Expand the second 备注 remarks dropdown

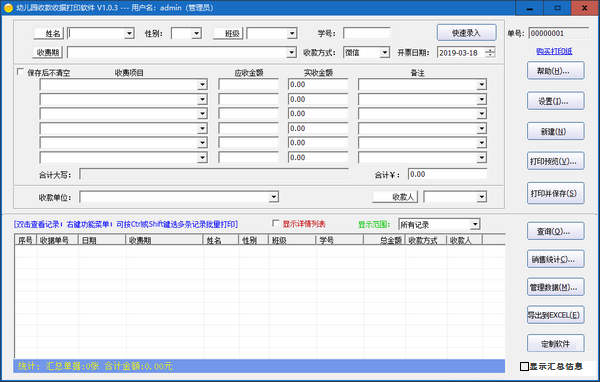pyautogui.click(x=482, y=100)
